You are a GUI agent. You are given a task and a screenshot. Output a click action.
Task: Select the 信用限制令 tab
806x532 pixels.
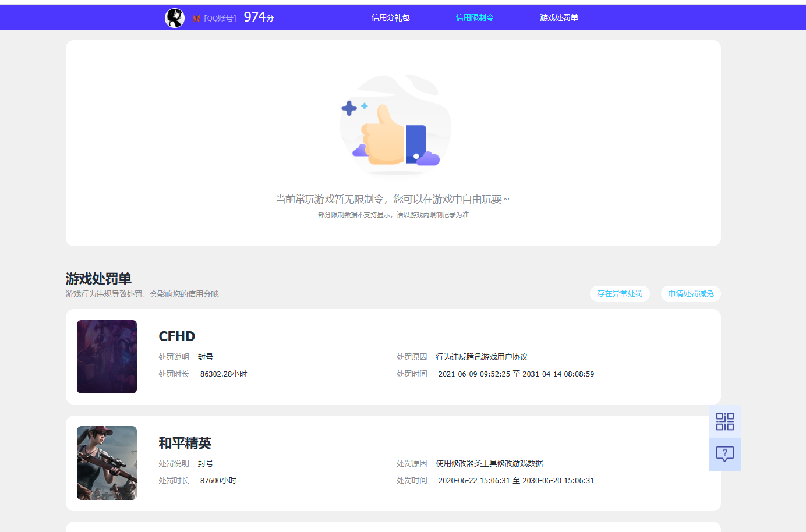[x=474, y=17]
